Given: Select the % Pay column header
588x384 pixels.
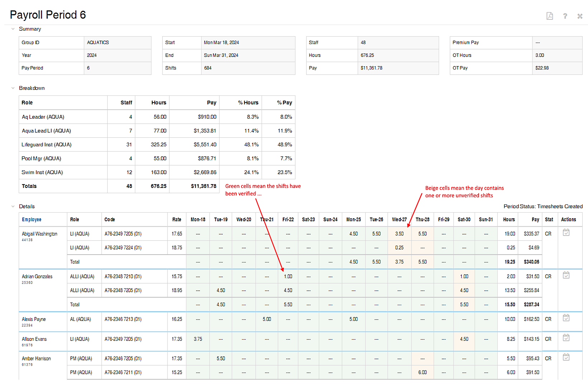Looking at the screenshot, I should click(284, 103).
